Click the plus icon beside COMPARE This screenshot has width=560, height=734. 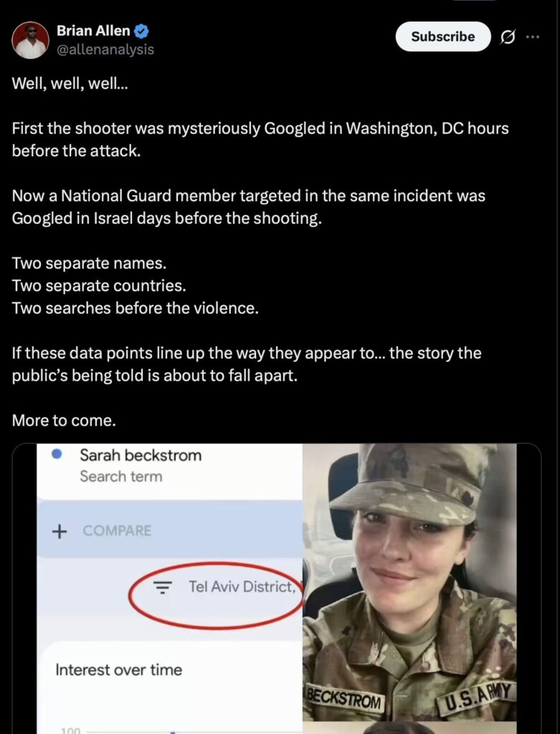pyautogui.click(x=59, y=531)
